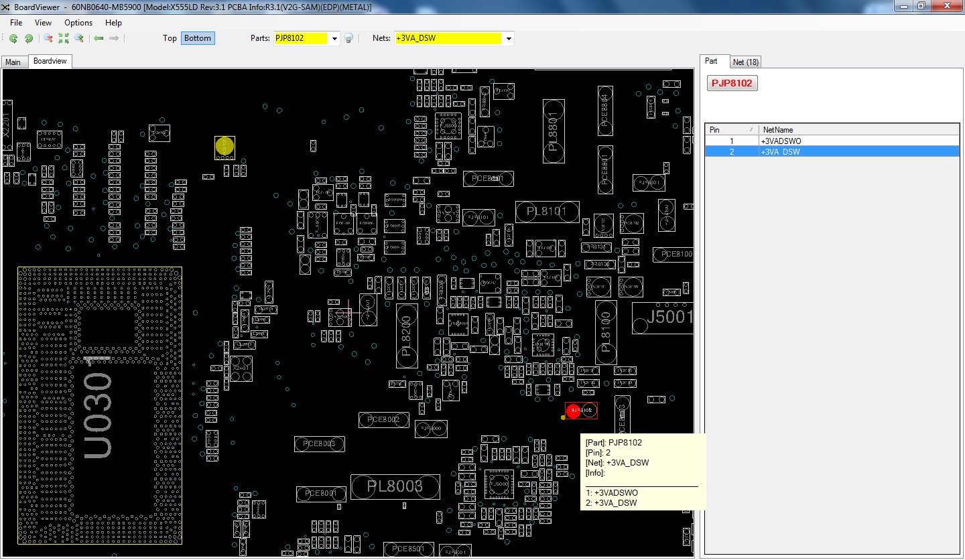Select the PL8100 component
The image size is (965, 560).
coord(606,333)
